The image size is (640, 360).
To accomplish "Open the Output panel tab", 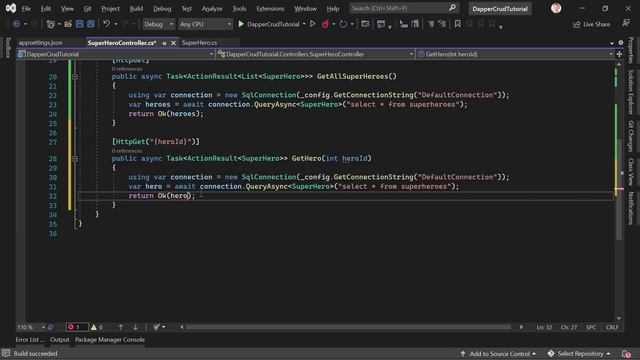I will [60, 340].
